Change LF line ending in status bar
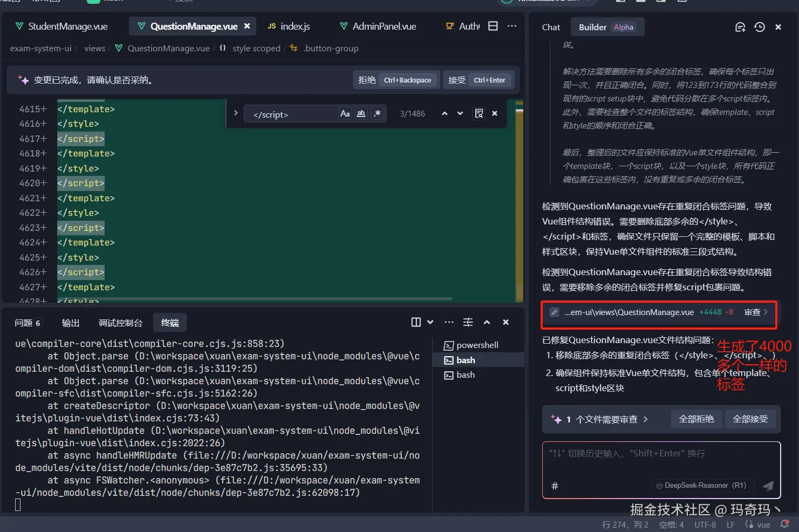 point(730,525)
